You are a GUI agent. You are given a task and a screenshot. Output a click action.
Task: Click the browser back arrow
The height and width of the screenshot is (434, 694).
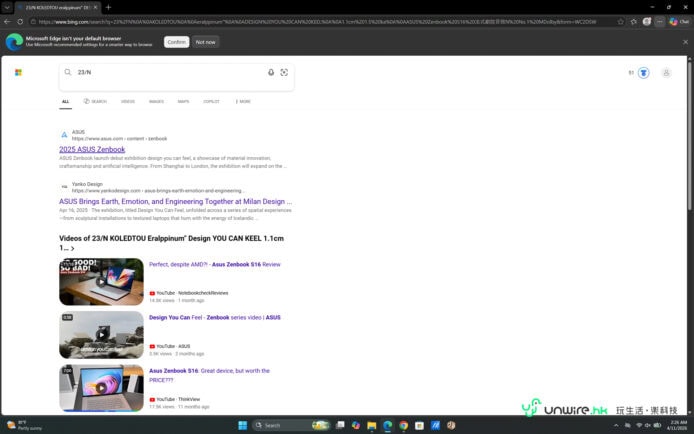(7, 21)
